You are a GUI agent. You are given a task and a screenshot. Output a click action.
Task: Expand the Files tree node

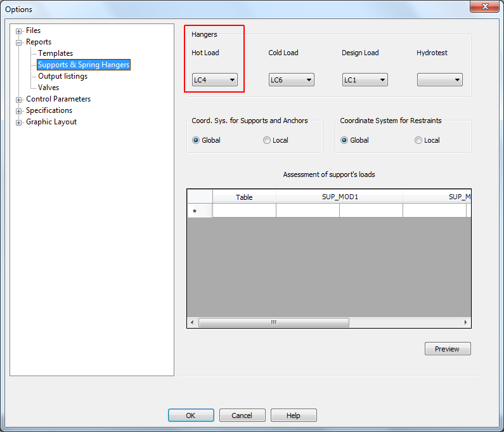pyautogui.click(x=19, y=31)
